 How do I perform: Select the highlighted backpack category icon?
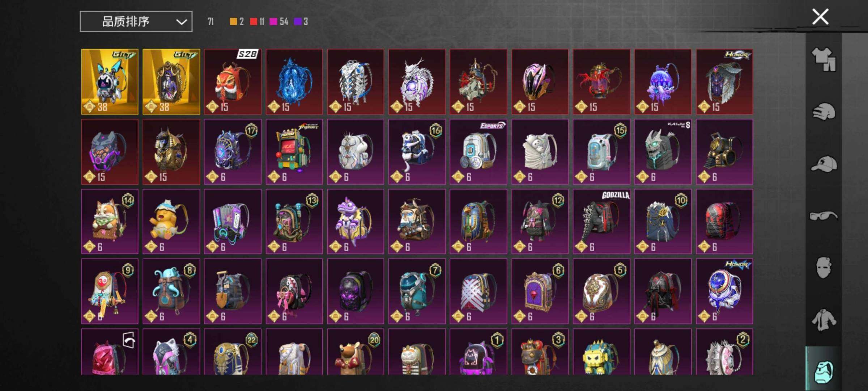coord(824,371)
